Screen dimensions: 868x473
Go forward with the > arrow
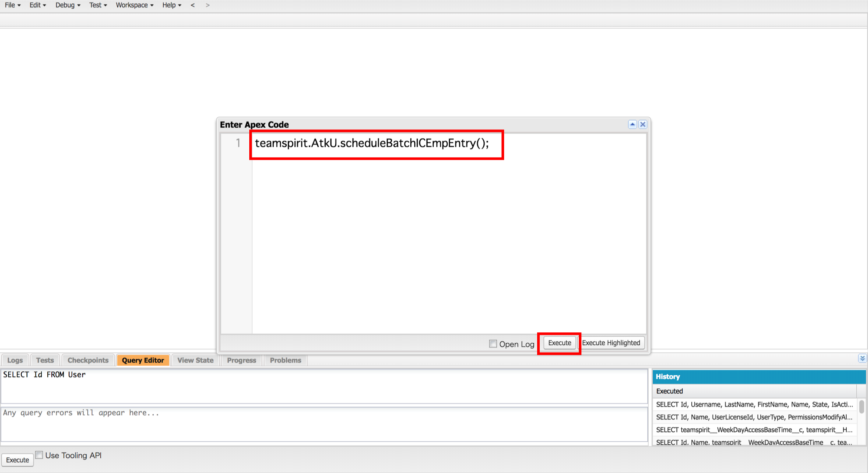tap(208, 5)
